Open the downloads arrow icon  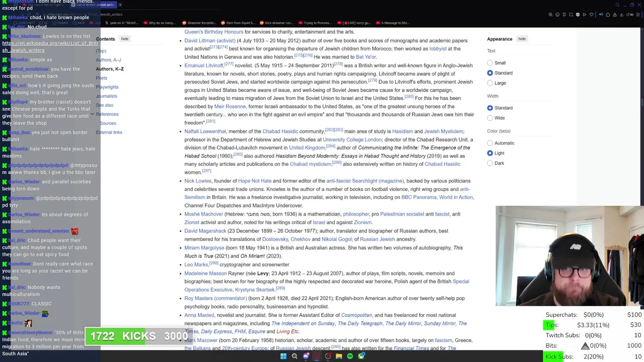click(621, 15)
